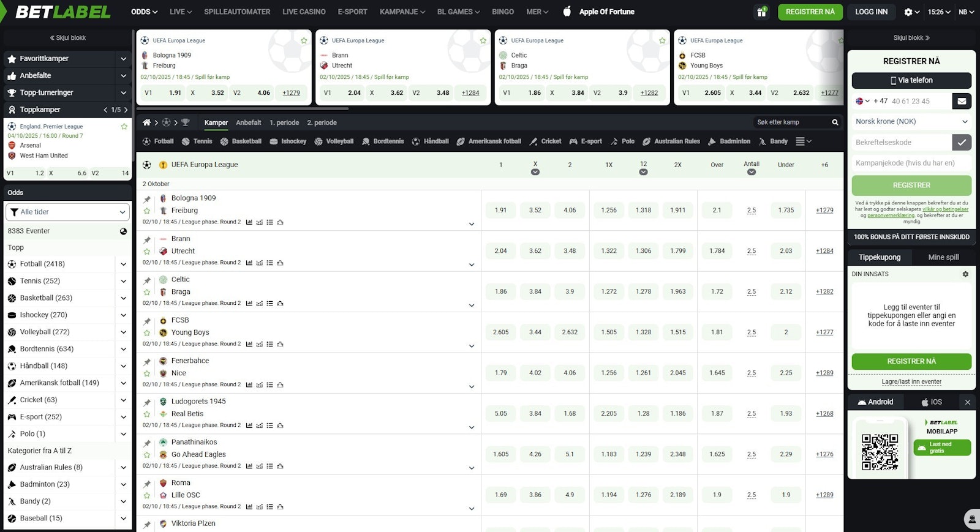Click the search magnifier icon
This screenshot has width=980, height=532.
point(835,122)
